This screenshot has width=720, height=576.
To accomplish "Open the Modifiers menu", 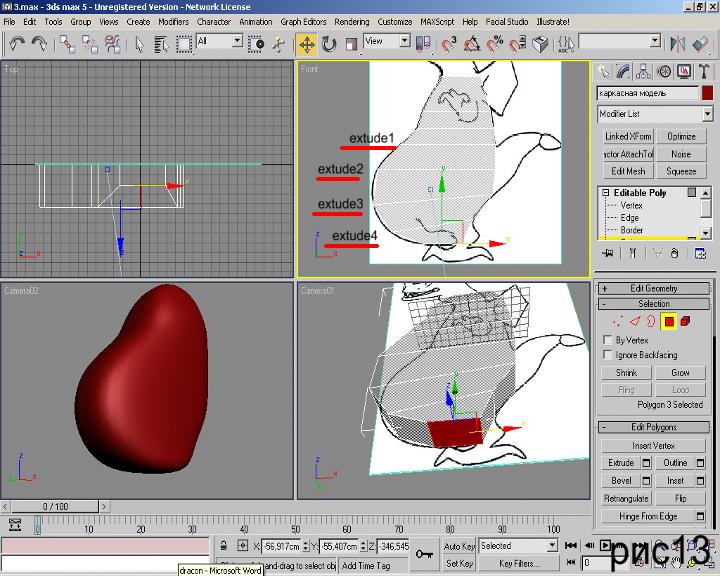I will coord(173,21).
